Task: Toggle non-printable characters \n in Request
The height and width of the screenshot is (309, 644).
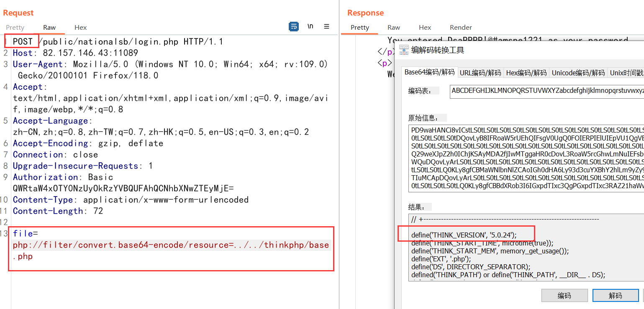Action: click(310, 26)
